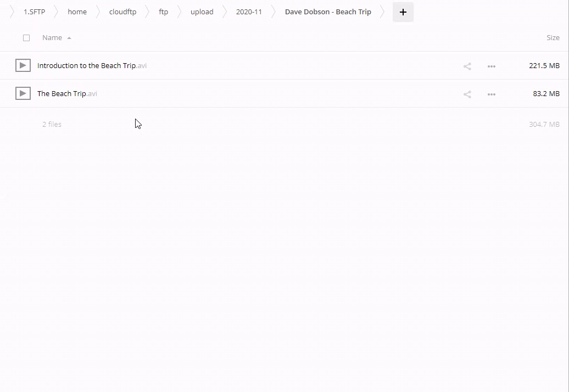Screen dimensions: 569x392
Task: Go to upload folder in breadcrumb
Action: [x=202, y=12]
